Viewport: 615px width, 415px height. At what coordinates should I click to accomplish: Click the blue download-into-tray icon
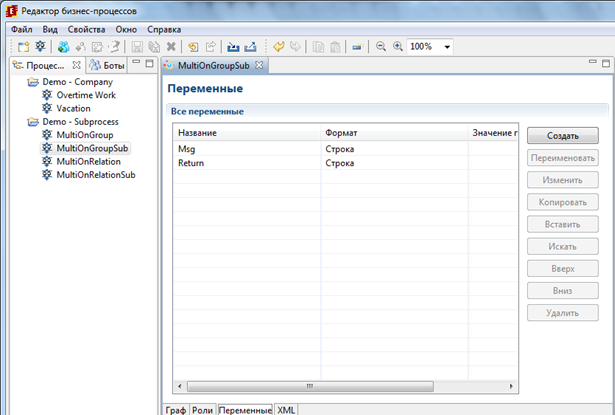tap(233, 47)
